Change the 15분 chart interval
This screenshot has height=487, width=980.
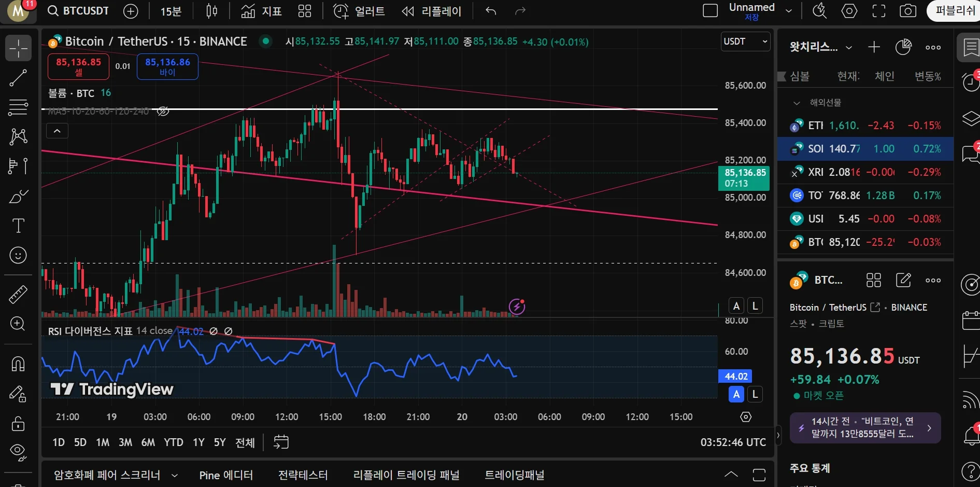point(171,11)
